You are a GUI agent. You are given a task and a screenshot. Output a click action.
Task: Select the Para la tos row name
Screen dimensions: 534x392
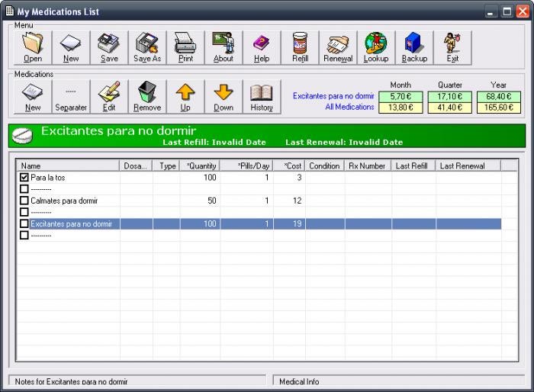pos(47,178)
